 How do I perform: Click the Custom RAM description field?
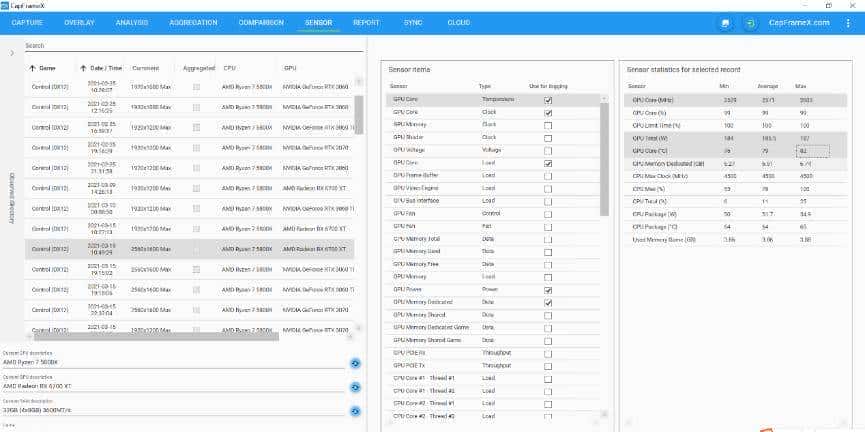pos(174,410)
